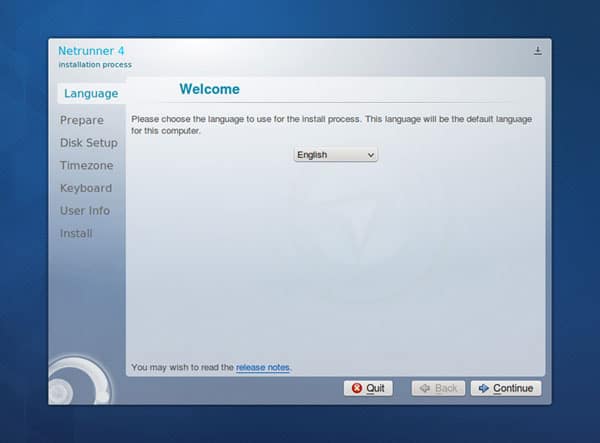Open the English language combo box

[335, 155]
